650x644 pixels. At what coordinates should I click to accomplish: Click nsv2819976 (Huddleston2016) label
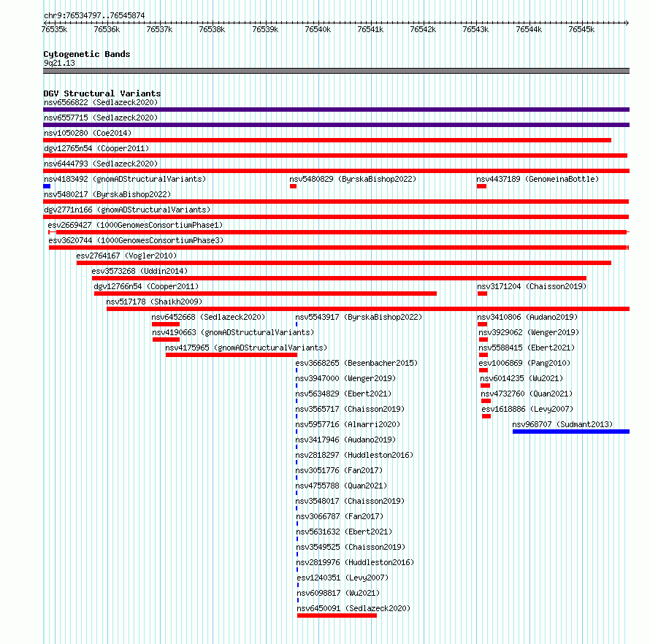pyautogui.click(x=355, y=562)
